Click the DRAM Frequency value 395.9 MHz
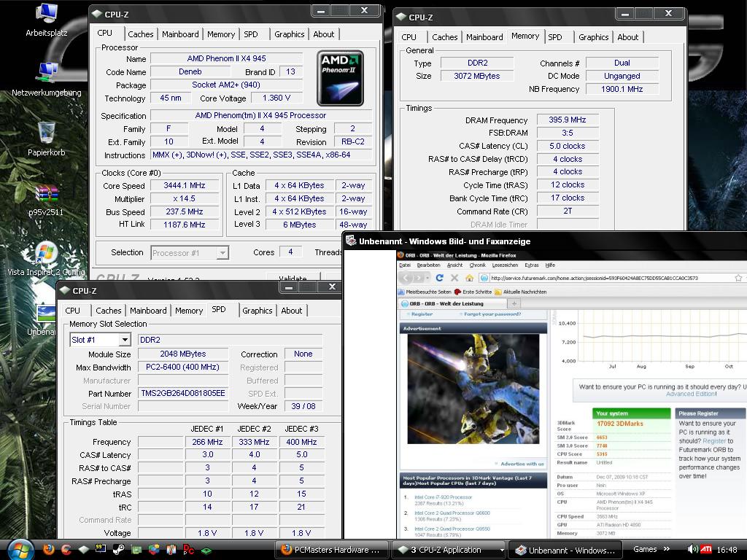The image size is (747, 560). click(568, 120)
